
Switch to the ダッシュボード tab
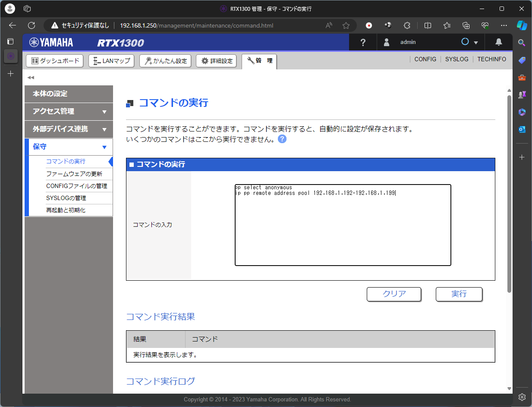(x=55, y=61)
